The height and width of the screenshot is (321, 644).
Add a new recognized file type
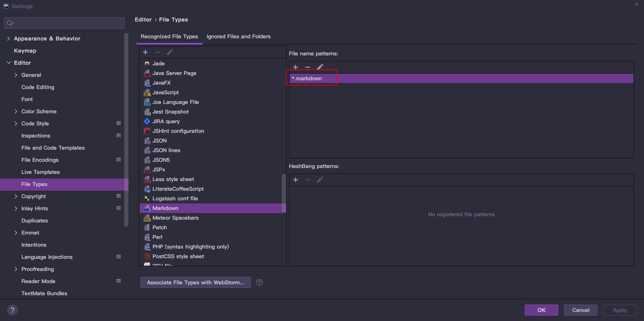[x=145, y=52]
